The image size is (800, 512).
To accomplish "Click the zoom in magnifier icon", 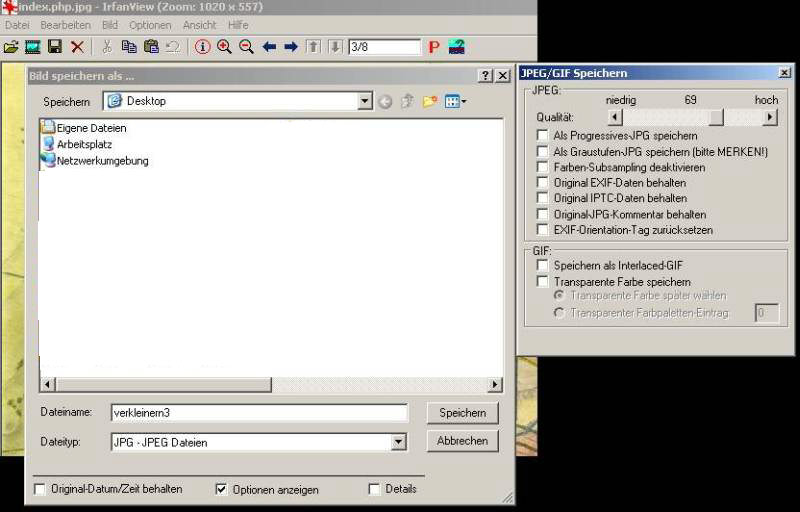I will click(x=224, y=47).
